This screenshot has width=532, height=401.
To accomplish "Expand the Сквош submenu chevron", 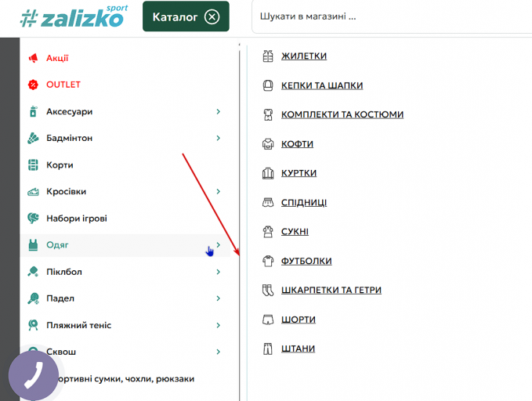I will tap(218, 352).
